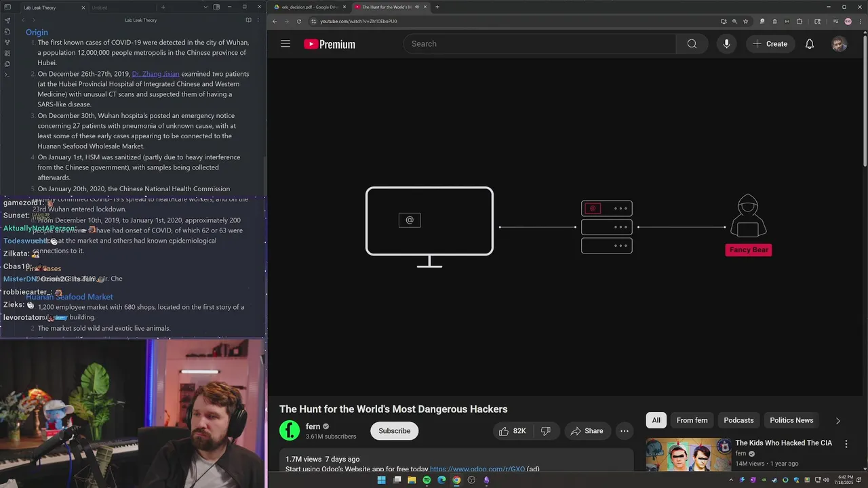Open the fern channel avatar
The height and width of the screenshot is (488, 868).
point(290,430)
